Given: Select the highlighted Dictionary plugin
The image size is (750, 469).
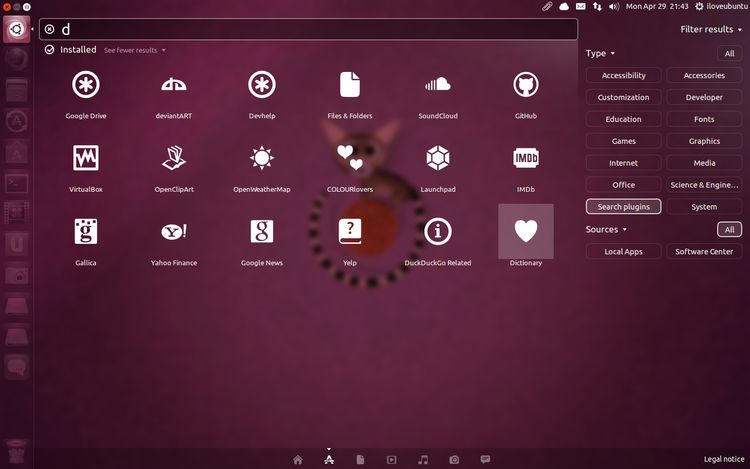Looking at the screenshot, I should (526, 231).
